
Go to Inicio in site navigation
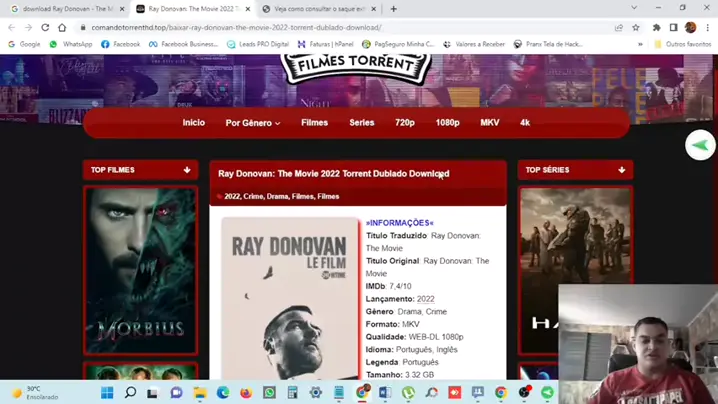point(194,123)
